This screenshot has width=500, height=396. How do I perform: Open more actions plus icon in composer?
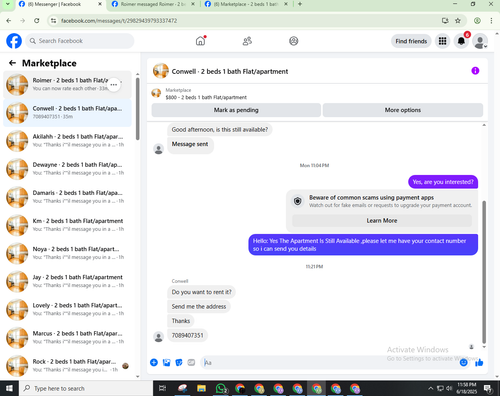pos(154,362)
